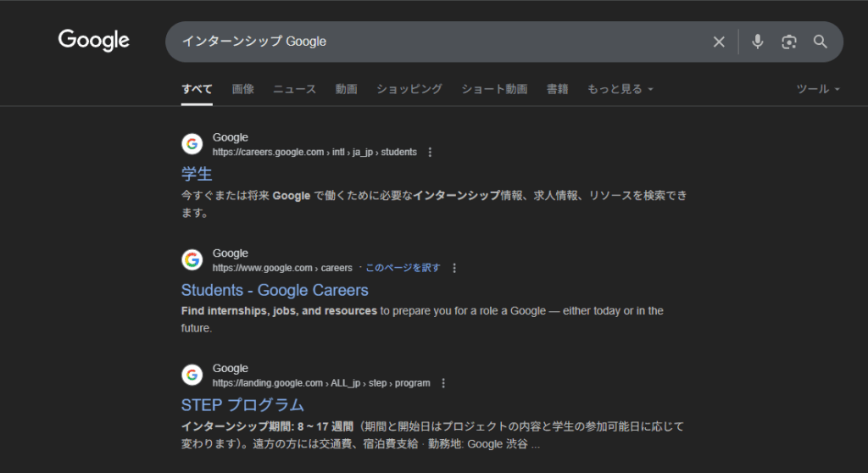Open the three-dot menu for www.google.com careers result
Image resolution: width=868 pixels, height=473 pixels.
click(454, 268)
